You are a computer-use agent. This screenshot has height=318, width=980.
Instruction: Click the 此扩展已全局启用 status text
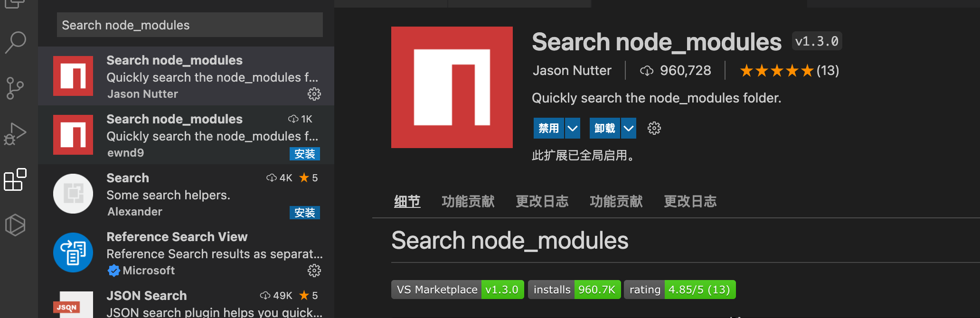pos(583,155)
